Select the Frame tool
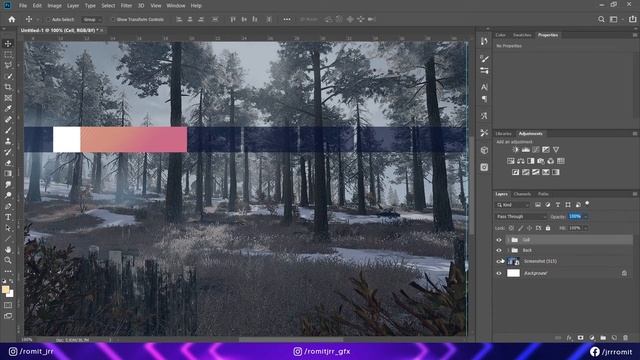Screen dimensions: 640x360 tap(8, 98)
